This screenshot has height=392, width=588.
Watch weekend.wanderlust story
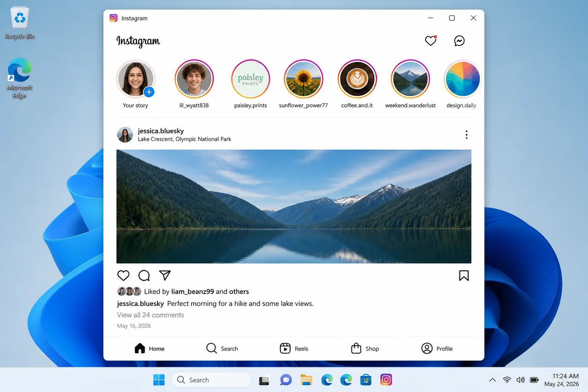click(x=410, y=79)
